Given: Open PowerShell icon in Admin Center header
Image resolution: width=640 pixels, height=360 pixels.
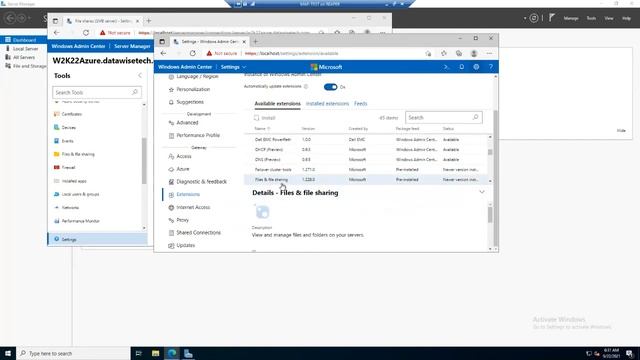Looking at the screenshot, I should coord(447,67).
